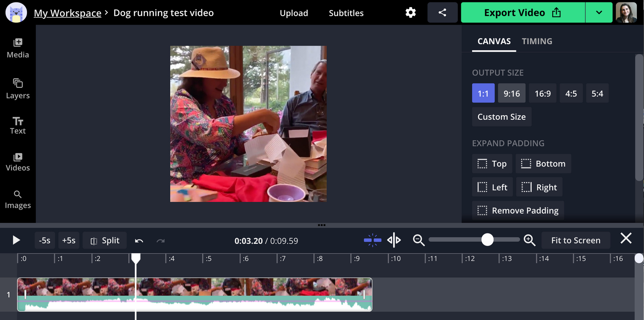Viewport: 644px width, 320px height.
Task: Open Custom Size option
Action: [x=502, y=117]
